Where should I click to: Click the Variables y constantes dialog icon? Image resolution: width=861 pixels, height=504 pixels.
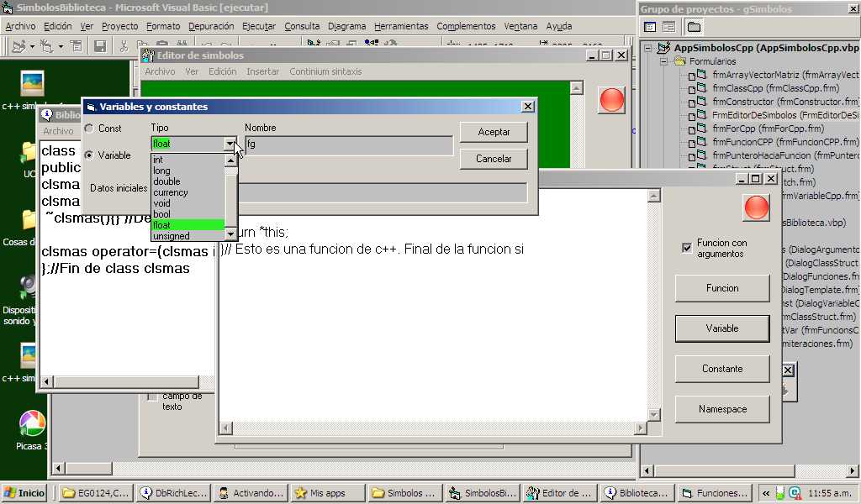(x=91, y=107)
